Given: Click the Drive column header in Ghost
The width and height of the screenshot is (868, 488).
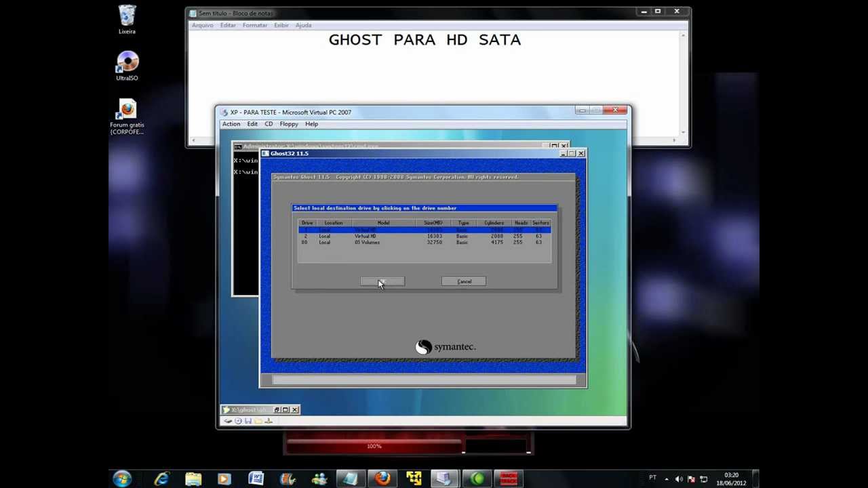Looking at the screenshot, I should 307,223.
